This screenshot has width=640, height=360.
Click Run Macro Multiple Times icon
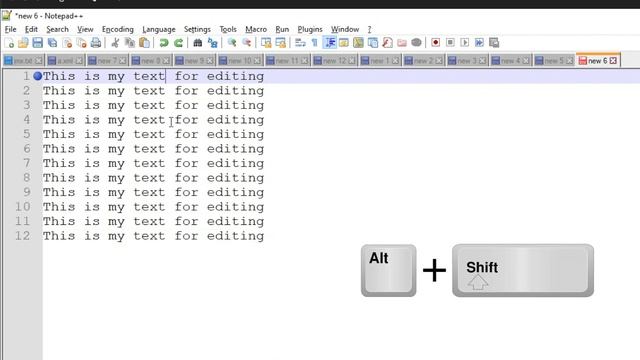click(479, 42)
